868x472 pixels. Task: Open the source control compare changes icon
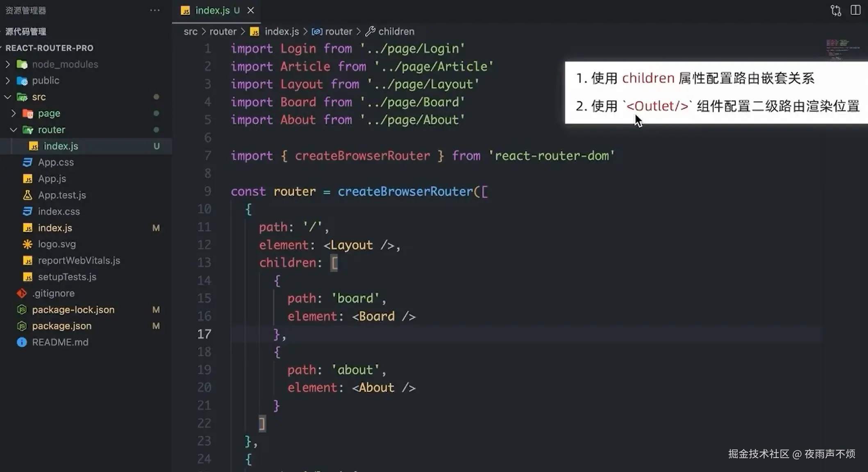tap(836, 10)
